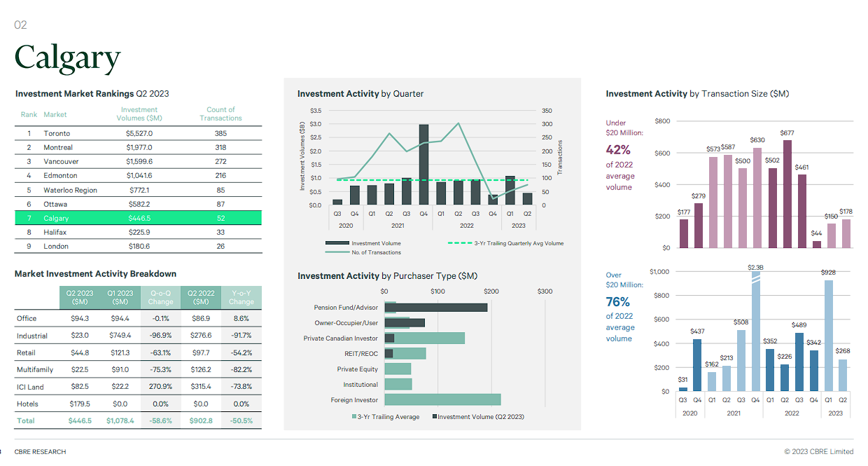Viewport: 868px width, 466px height.
Task: Click the Count of Transactions column header
Action: coord(220,114)
